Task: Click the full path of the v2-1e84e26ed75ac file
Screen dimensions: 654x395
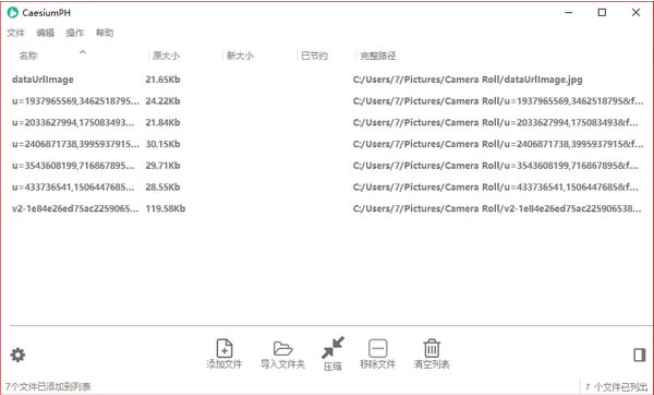Action: [x=497, y=208]
